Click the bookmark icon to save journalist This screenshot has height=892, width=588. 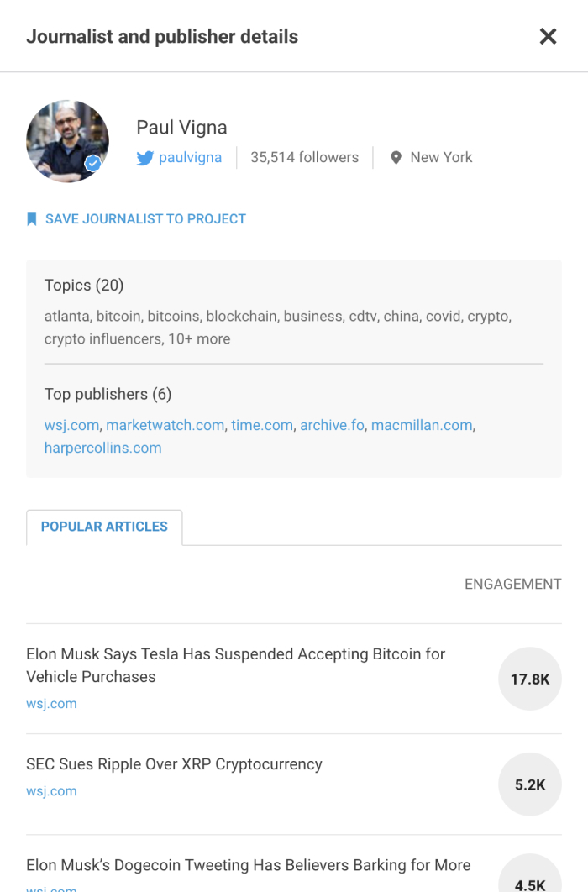pyautogui.click(x=32, y=219)
